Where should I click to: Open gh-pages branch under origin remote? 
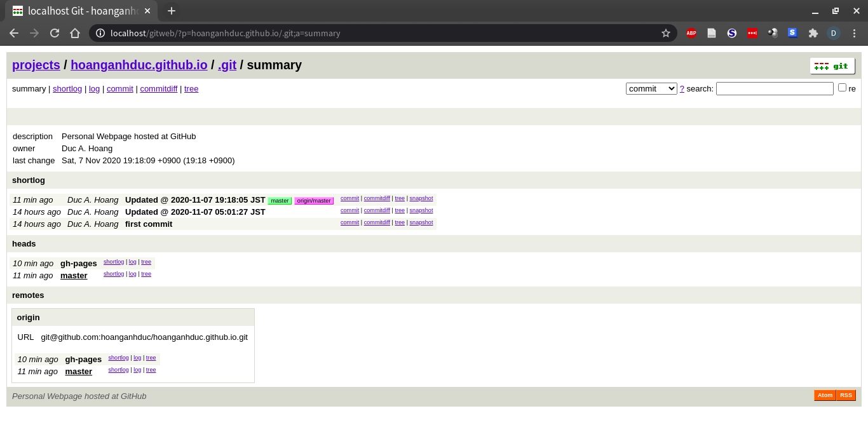click(83, 360)
